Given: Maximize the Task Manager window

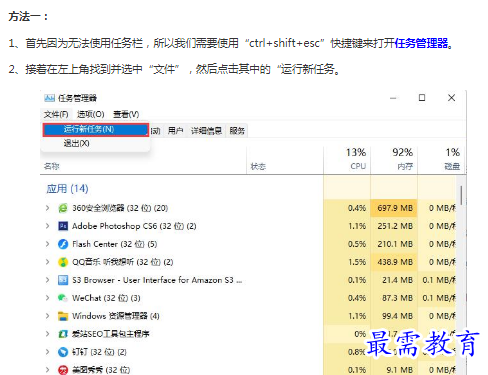Looking at the screenshot, I should click(x=422, y=98).
